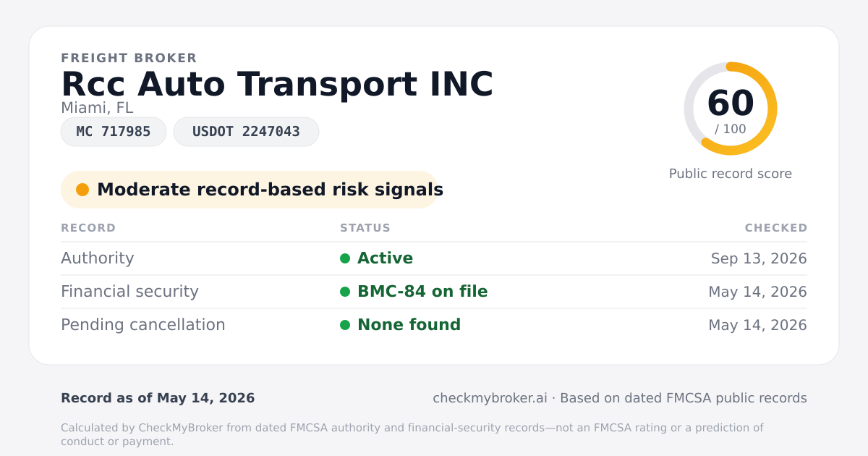
Task: Click the RECORD column header
Action: click(88, 228)
